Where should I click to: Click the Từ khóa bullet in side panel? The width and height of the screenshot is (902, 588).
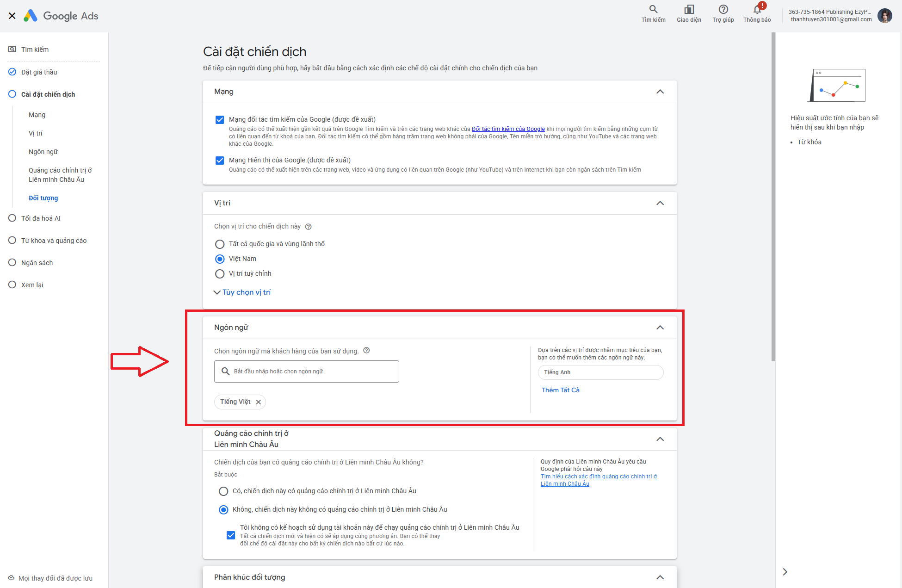coord(809,142)
